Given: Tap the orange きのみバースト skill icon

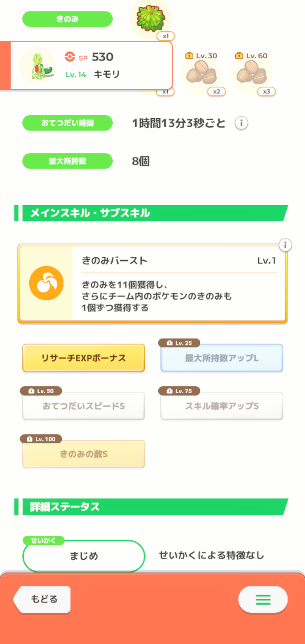Looking at the screenshot, I should click(x=46, y=283).
